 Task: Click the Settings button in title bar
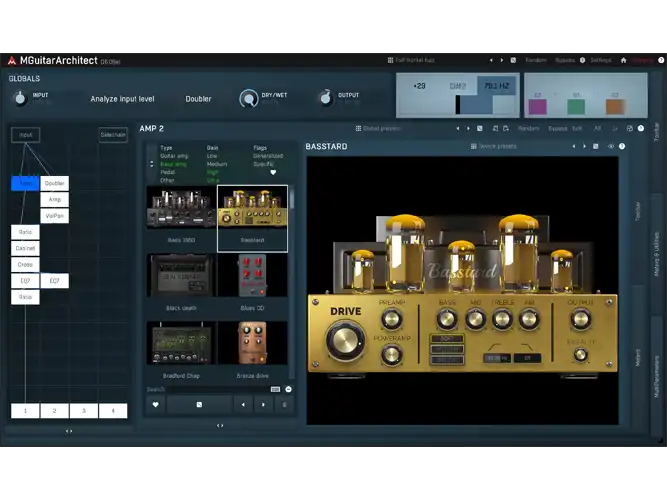(601, 60)
